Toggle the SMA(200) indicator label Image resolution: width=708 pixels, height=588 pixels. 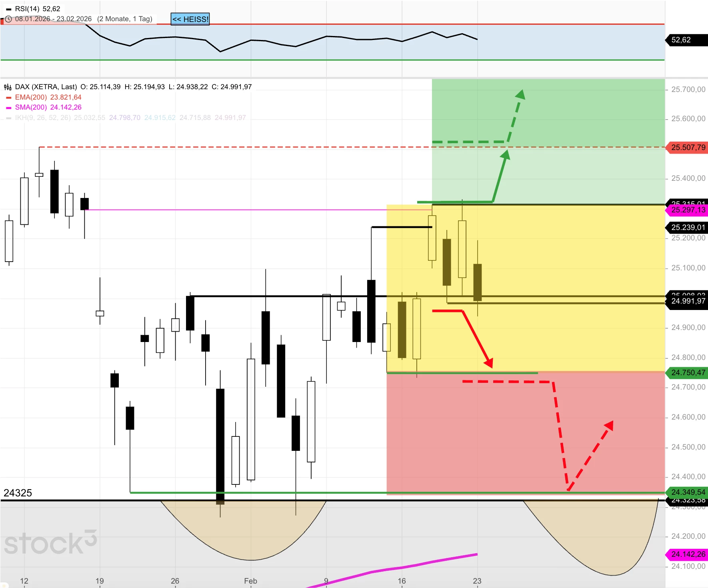tap(48, 108)
